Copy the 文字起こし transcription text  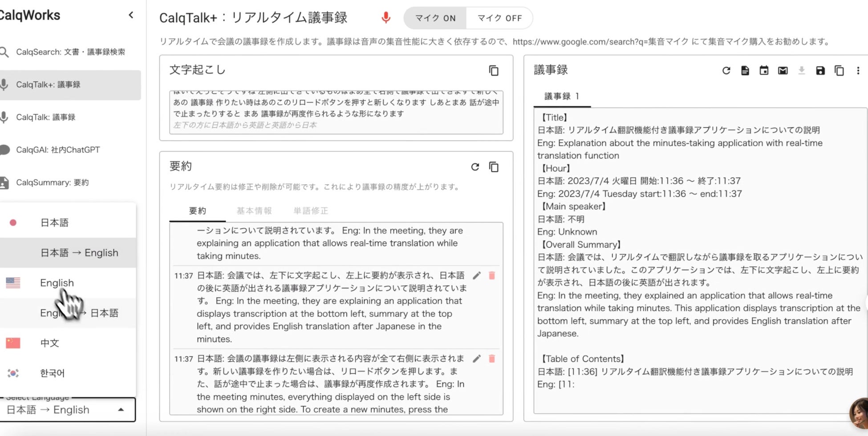click(494, 70)
